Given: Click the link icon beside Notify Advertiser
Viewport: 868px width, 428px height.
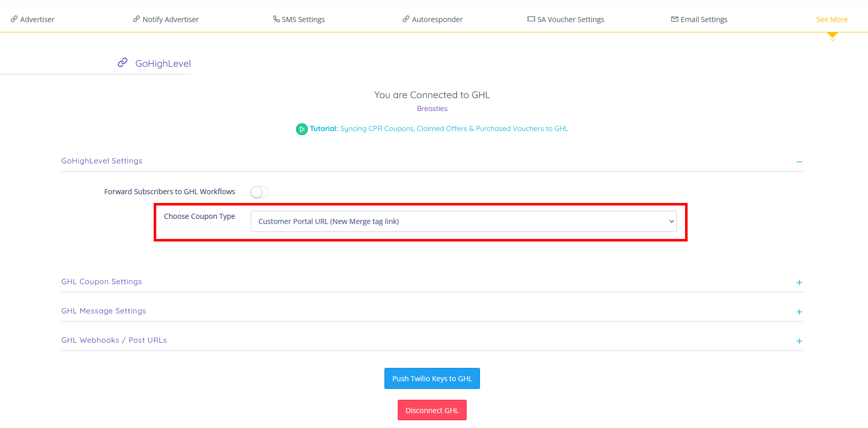Looking at the screenshot, I should 136,19.
